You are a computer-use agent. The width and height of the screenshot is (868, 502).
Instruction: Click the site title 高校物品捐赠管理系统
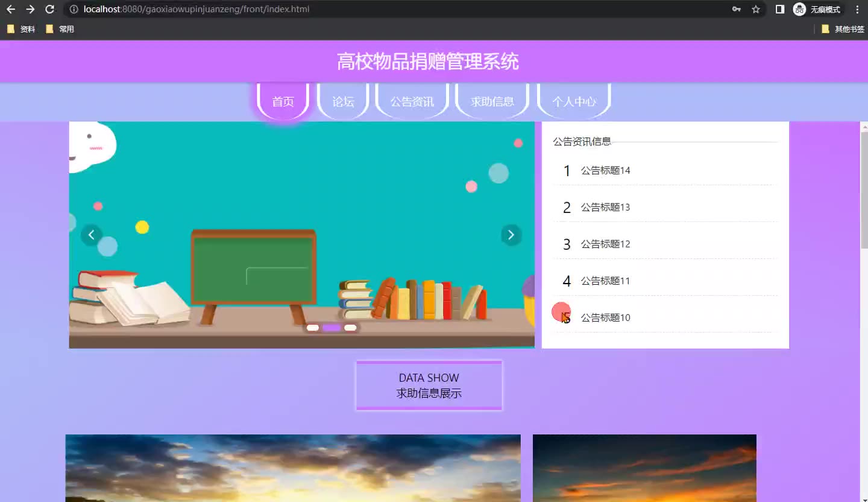click(428, 62)
